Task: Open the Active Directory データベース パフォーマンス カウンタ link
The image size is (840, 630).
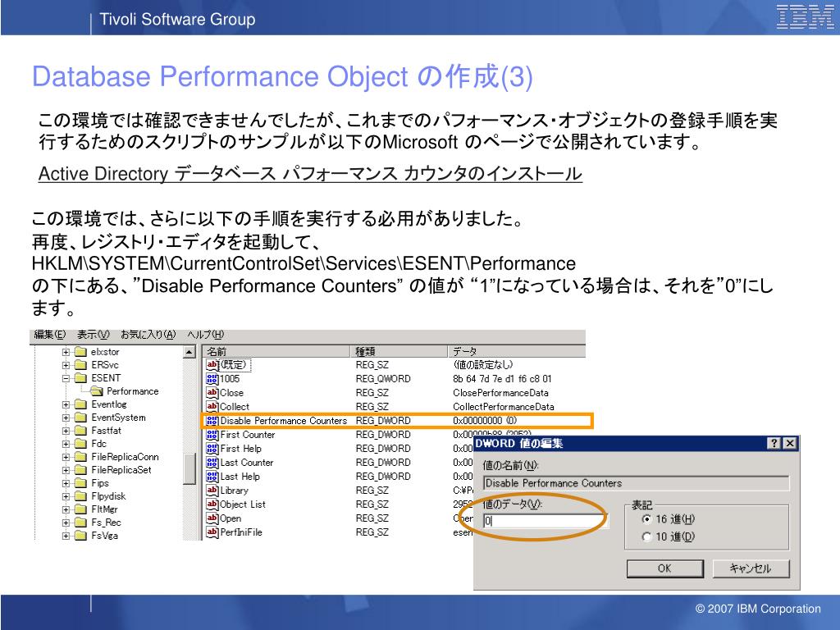Action: click(x=310, y=174)
